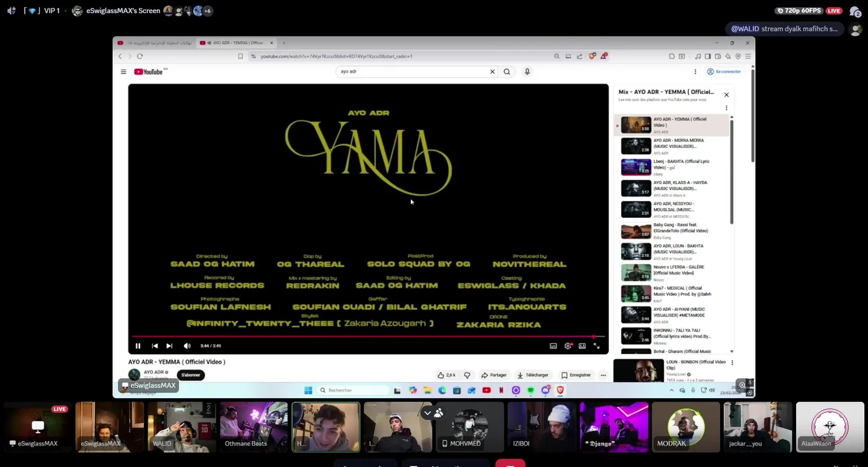Open Spotify from the taskbar
The width and height of the screenshot is (868, 467).
tap(530, 390)
